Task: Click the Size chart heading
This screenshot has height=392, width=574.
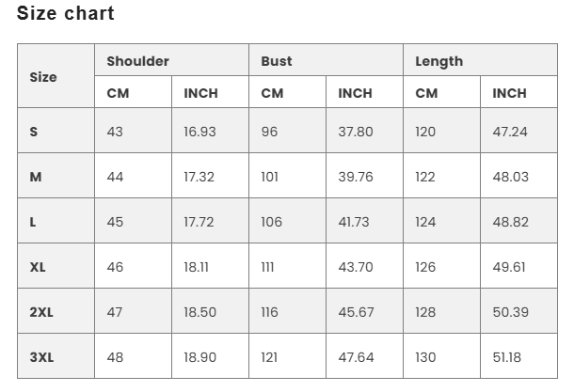Action: pos(66,13)
